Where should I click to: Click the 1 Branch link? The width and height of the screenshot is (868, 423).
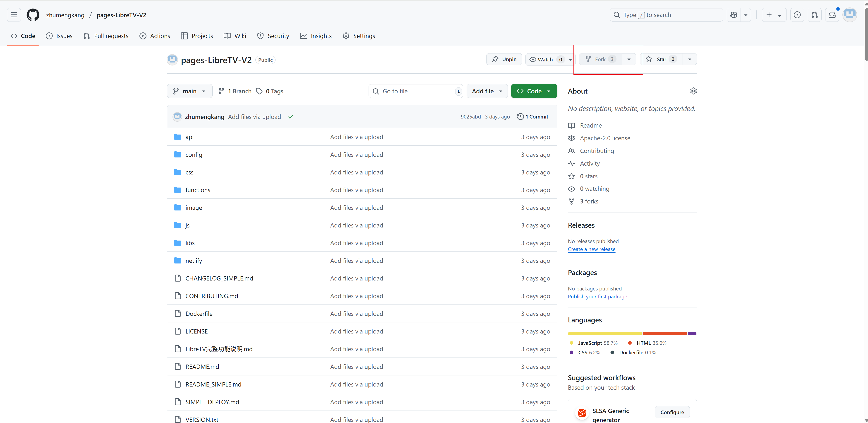(235, 91)
